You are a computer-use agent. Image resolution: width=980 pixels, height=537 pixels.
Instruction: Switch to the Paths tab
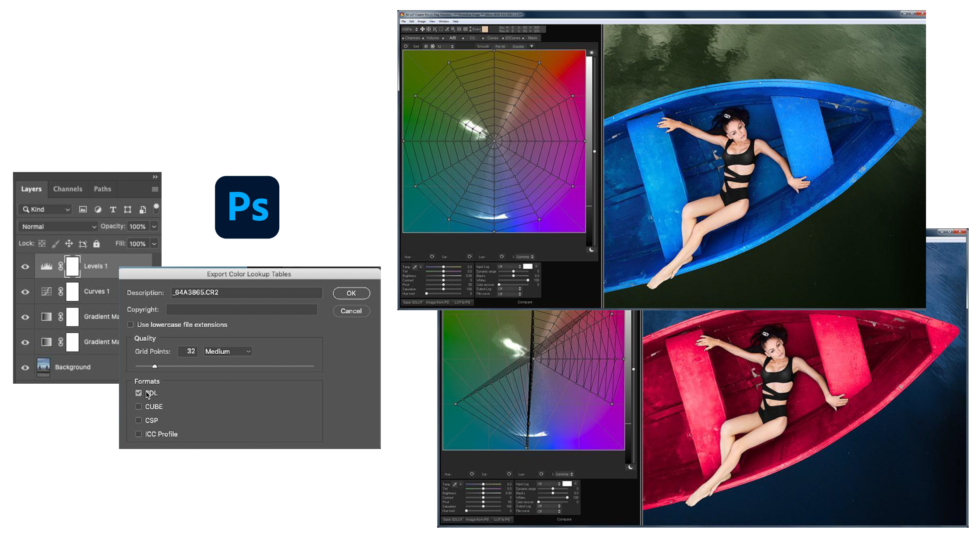coord(102,189)
